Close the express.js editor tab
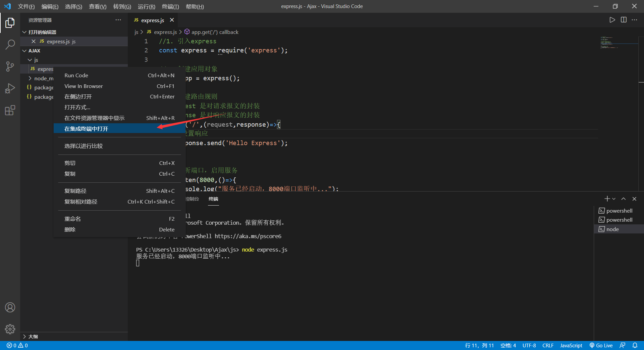This screenshot has width=644, height=350. pyautogui.click(x=172, y=20)
